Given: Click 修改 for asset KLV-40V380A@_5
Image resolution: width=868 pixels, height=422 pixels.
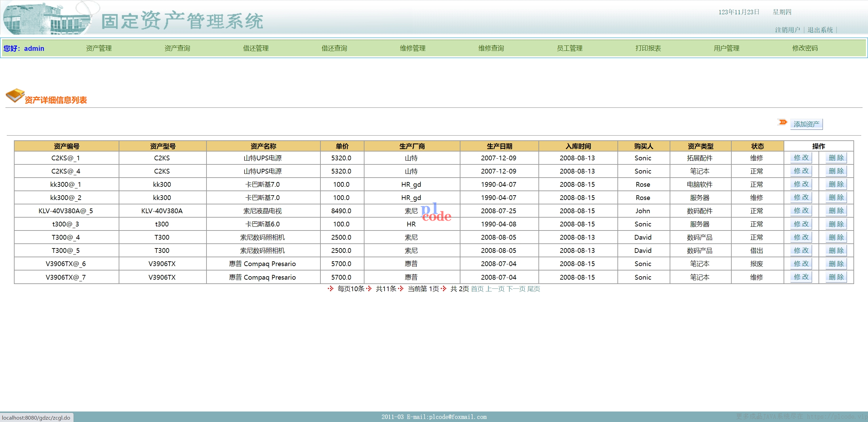Looking at the screenshot, I should tap(801, 210).
